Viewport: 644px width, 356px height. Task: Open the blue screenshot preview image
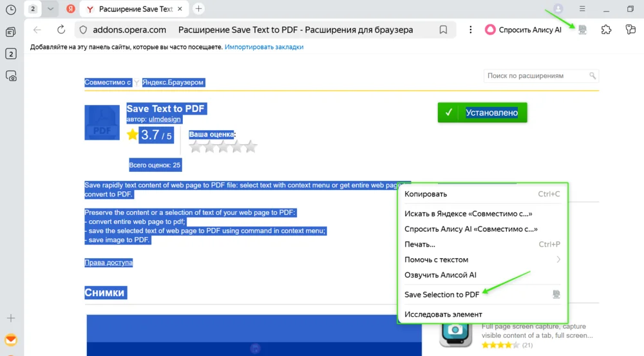pos(254,335)
